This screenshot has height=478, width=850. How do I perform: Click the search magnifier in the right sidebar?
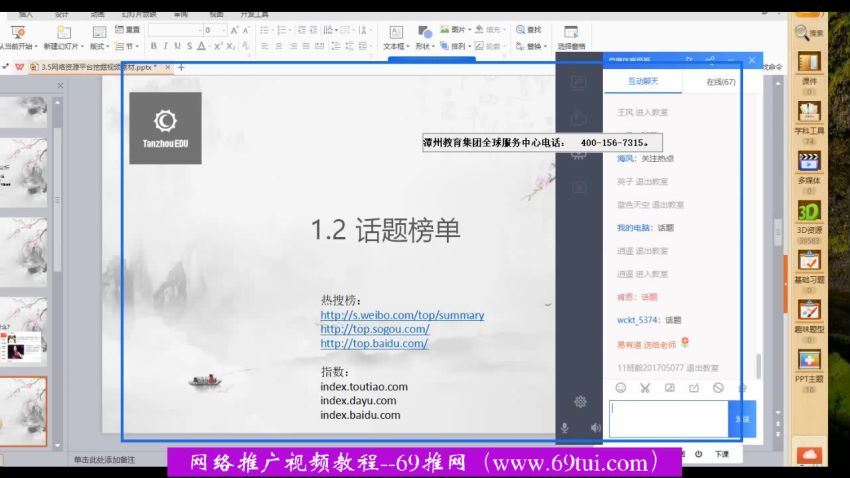pyautogui.click(x=802, y=33)
